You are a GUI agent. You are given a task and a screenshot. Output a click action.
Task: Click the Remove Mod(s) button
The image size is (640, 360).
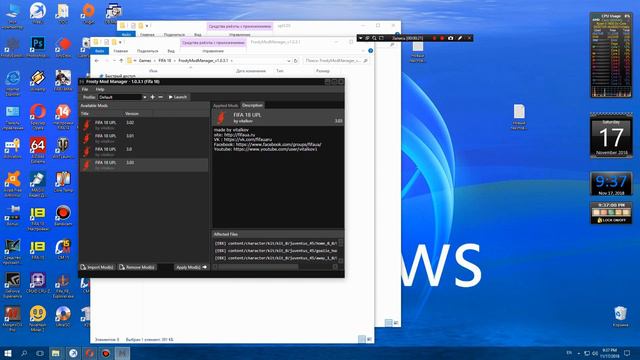137,267
